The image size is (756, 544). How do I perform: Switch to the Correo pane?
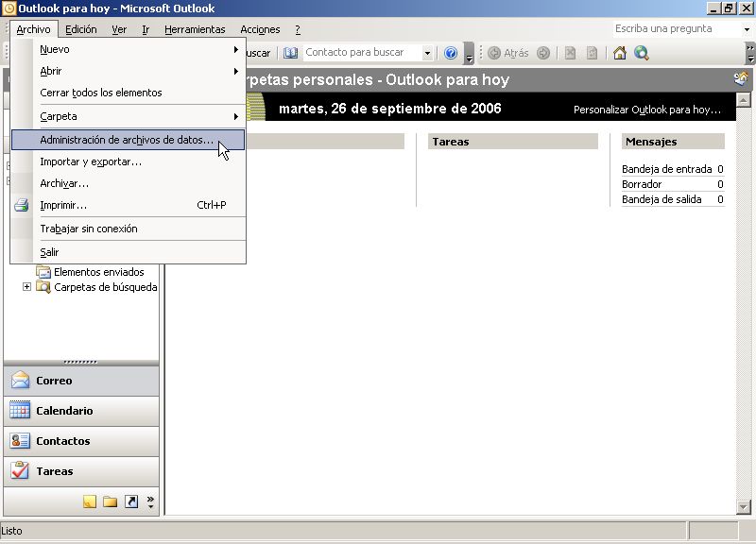[81, 381]
